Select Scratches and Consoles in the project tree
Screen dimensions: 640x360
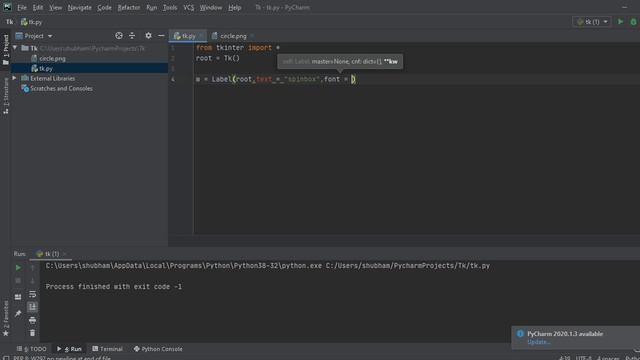61,89
